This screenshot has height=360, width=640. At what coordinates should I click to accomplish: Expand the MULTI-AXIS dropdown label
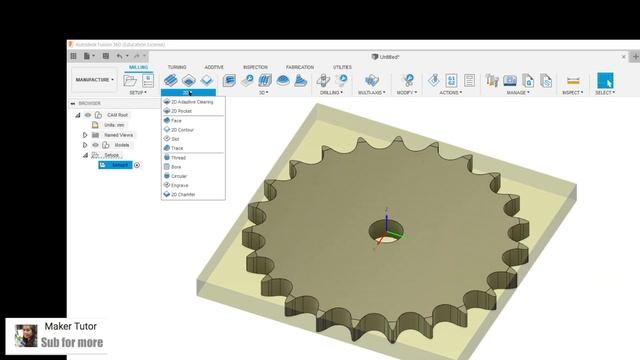[x=371, y=93]
